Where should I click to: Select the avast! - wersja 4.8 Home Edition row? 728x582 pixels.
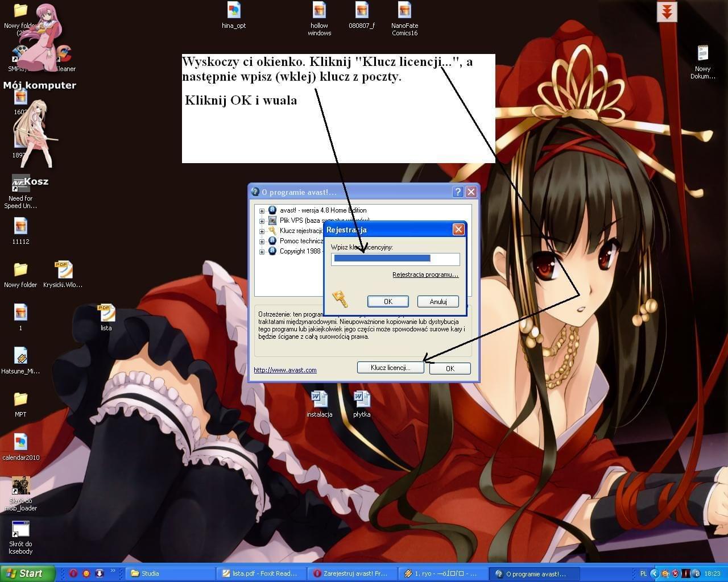(323, 210)
